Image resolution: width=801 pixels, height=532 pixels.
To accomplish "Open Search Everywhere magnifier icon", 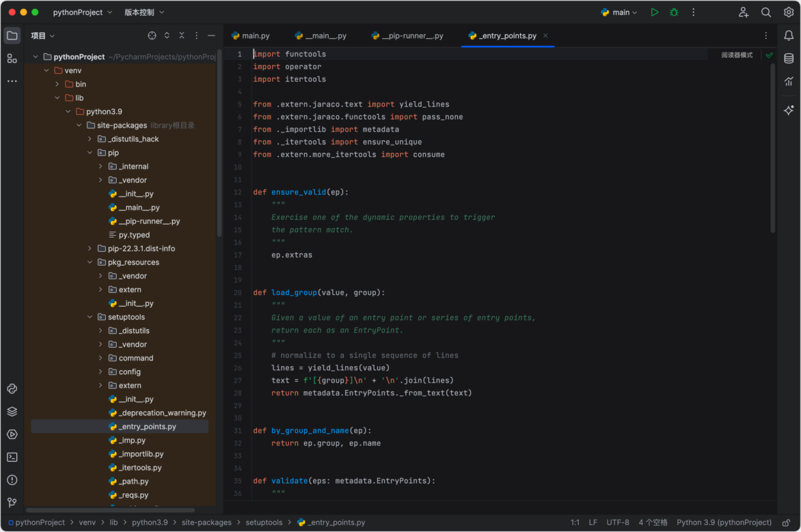I will [766, 12].
